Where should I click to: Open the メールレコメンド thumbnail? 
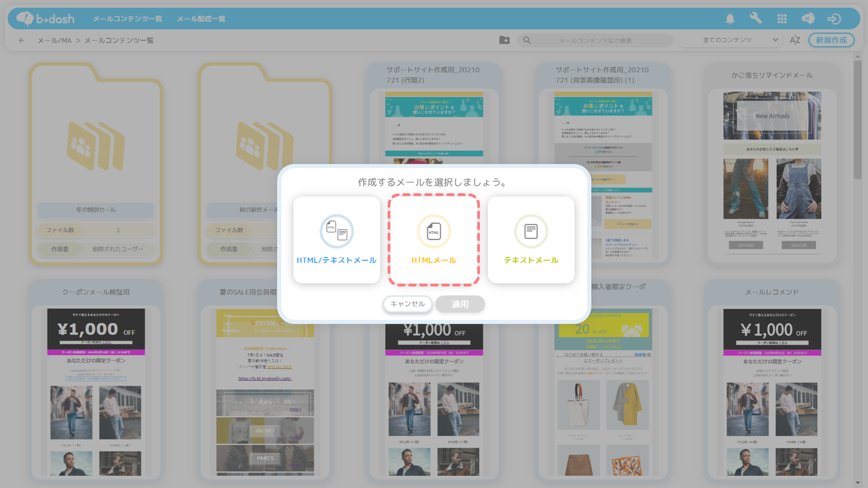click(x=772, y=393)
